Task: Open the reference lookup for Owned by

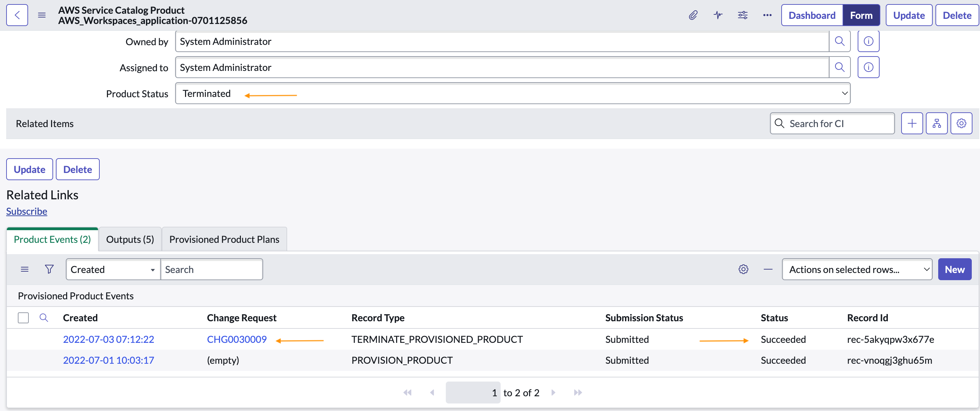Action: point(840,41)
